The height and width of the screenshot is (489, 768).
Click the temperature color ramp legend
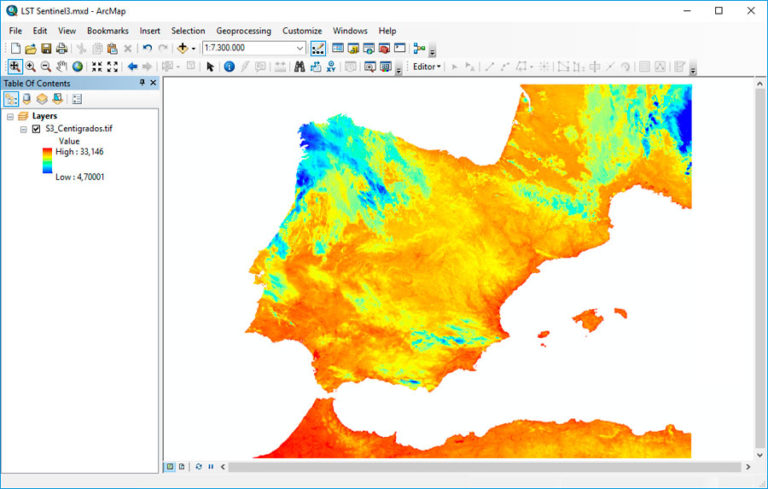47,161
